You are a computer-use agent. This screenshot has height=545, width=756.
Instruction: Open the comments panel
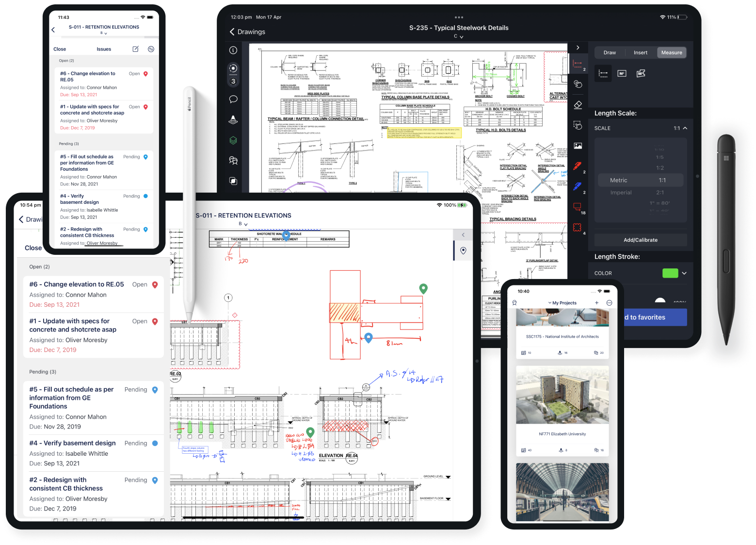point(233,99)
